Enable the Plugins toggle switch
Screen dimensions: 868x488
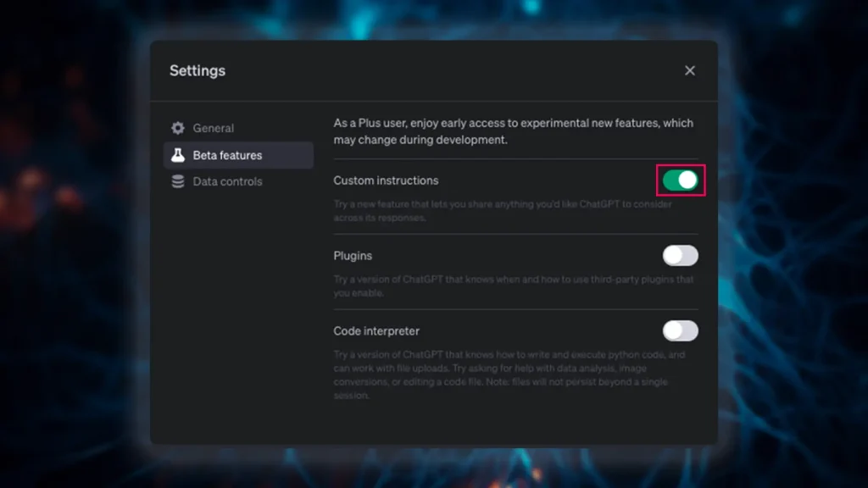pos(681,256)
